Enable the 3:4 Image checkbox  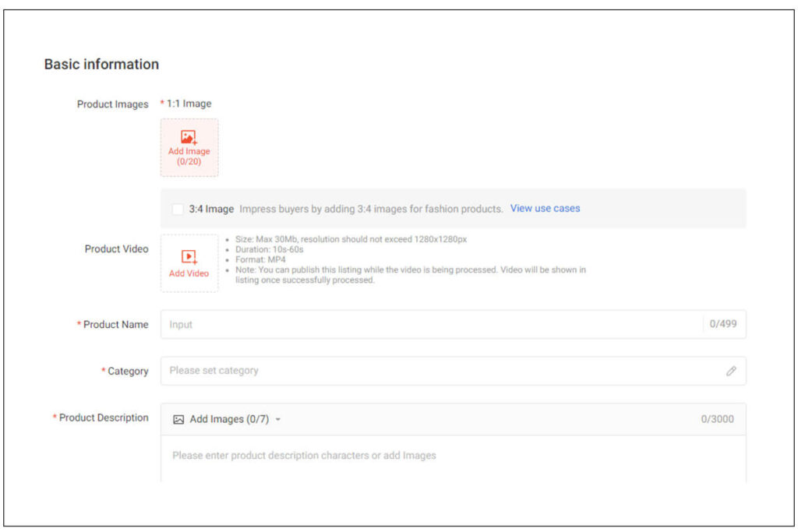[x=178, y=209]
